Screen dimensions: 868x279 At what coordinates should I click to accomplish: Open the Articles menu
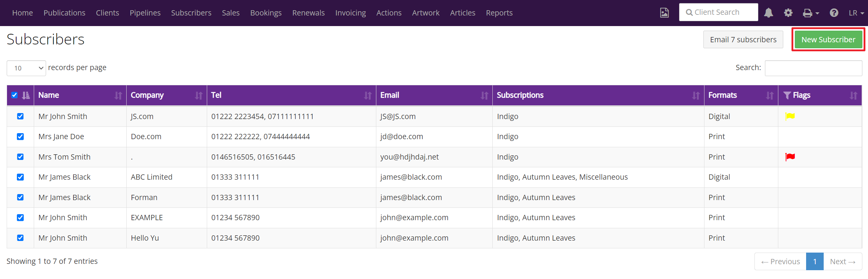462,13
